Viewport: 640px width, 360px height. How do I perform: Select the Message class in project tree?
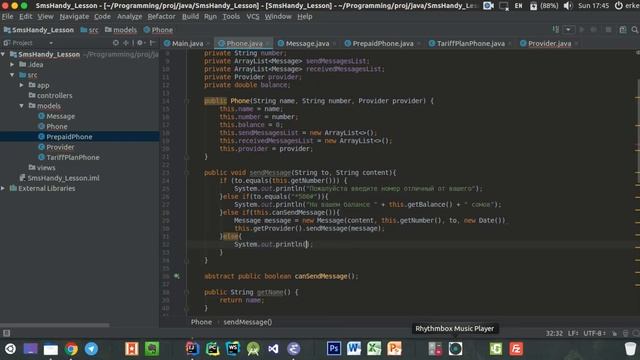click(x=60, y=116)
